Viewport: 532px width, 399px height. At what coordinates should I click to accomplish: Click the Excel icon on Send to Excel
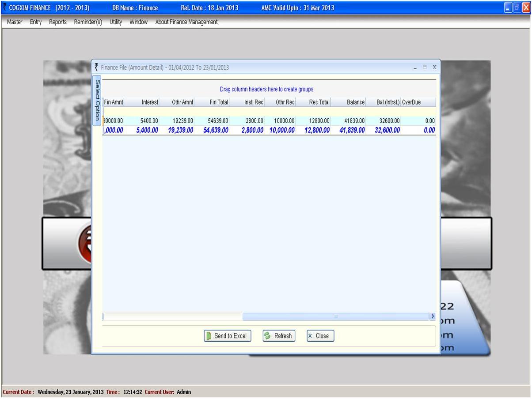click(x=209, y=336)
